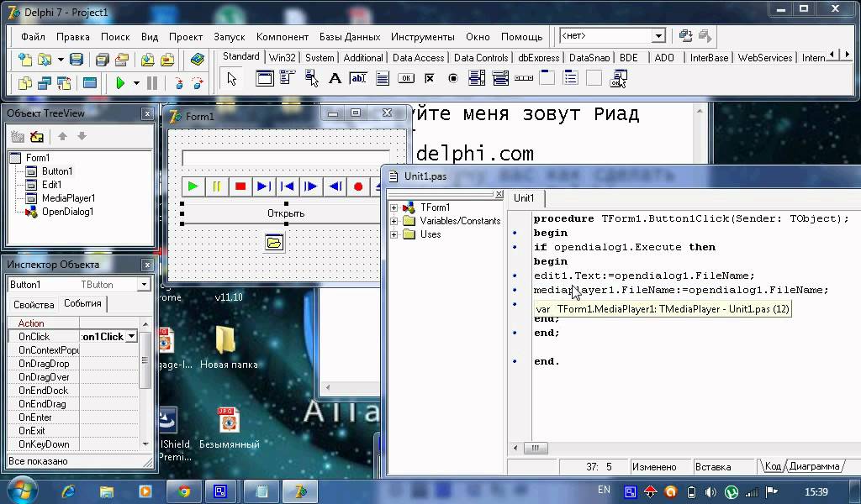Select the ListBox component in palette
This screenshot has width=861, height=504.
(x=477, y=78)
